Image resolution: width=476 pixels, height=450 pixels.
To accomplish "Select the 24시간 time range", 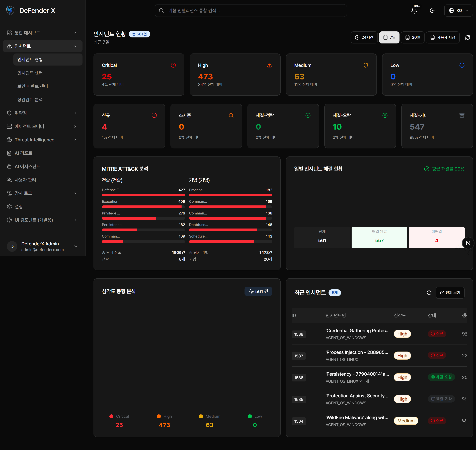I will 364,37.
